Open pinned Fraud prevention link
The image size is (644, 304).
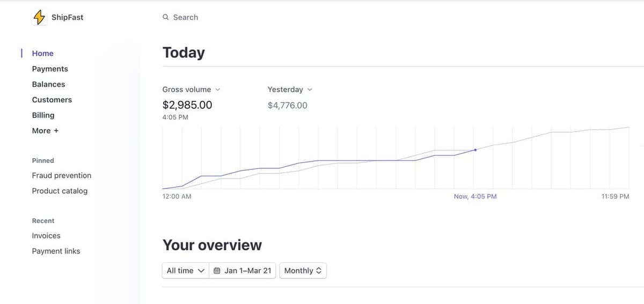(61, 175)
